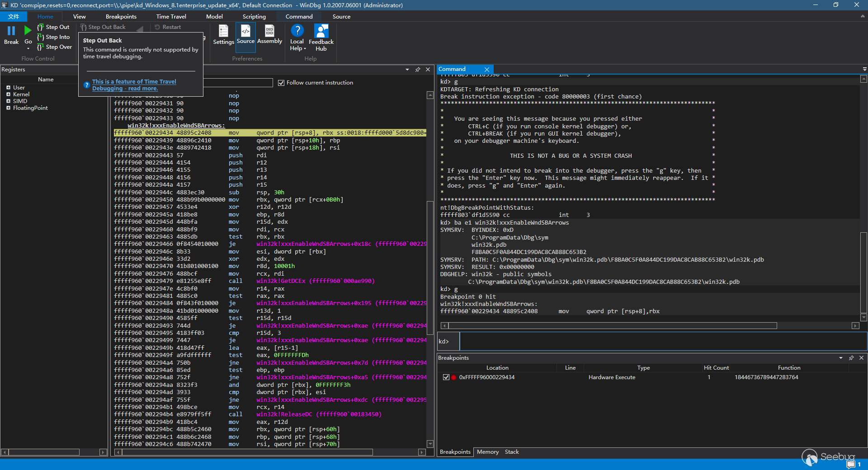Click the disassembly horizontal scrollbar
868x470 pixels.
tap(247, 452)
